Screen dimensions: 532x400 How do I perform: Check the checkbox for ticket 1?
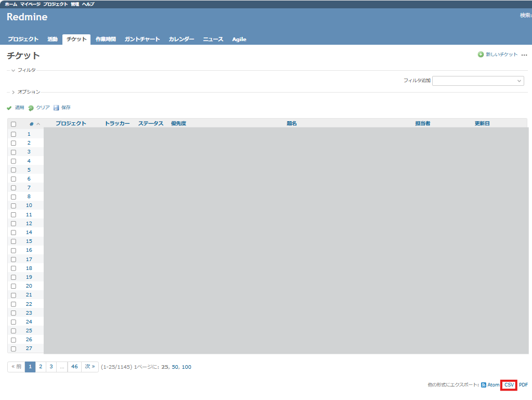click(x=13, y=134)
